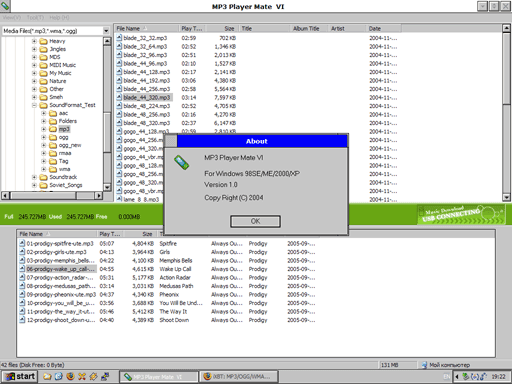Sort top list by Artist column

347,29
